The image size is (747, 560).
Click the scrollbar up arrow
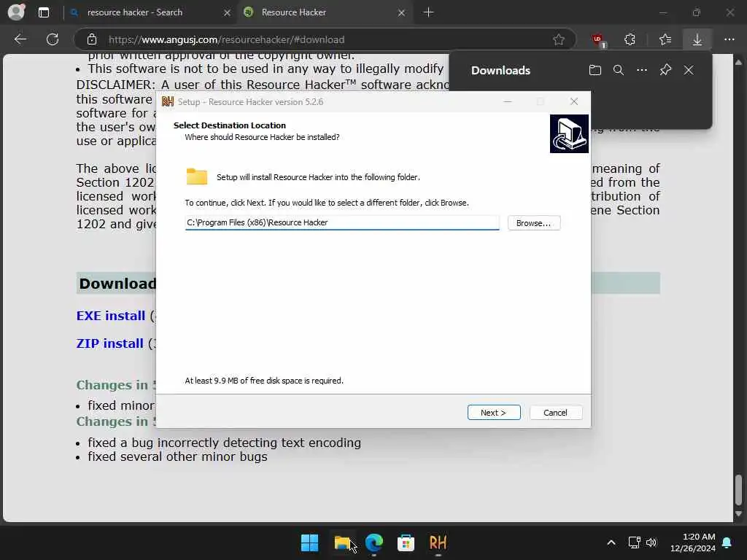tap(738, 63)
